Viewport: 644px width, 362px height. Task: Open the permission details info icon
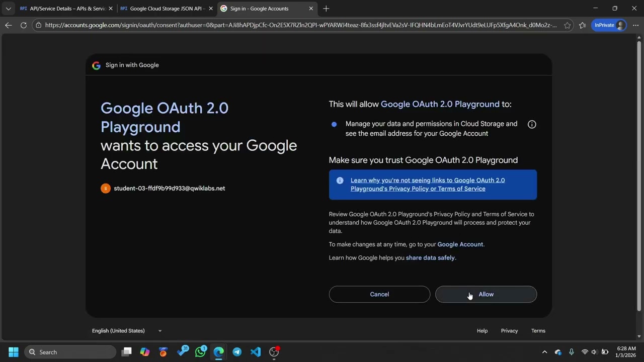532,124
